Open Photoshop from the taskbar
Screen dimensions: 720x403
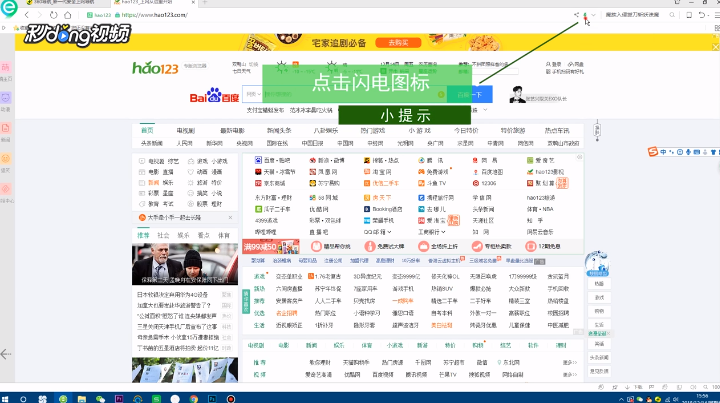[x=212, y=399]
